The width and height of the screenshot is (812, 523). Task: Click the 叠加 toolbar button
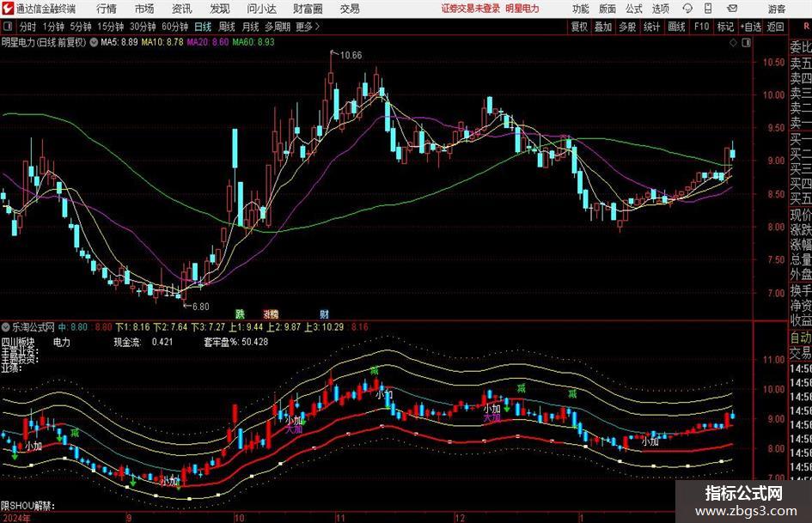click(x=603, y=27)
